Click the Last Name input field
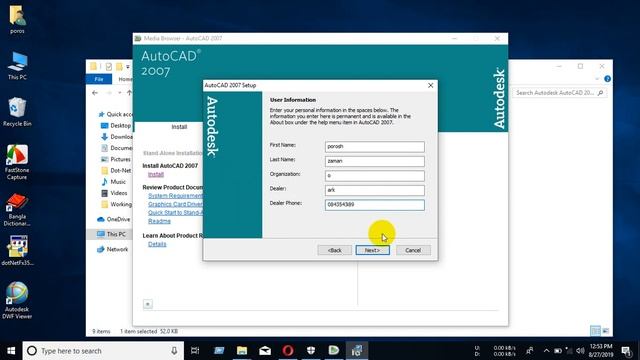Image resolution: width=640 pixels, height=360 pixels. pyautogui.click(x=375, y=161)
